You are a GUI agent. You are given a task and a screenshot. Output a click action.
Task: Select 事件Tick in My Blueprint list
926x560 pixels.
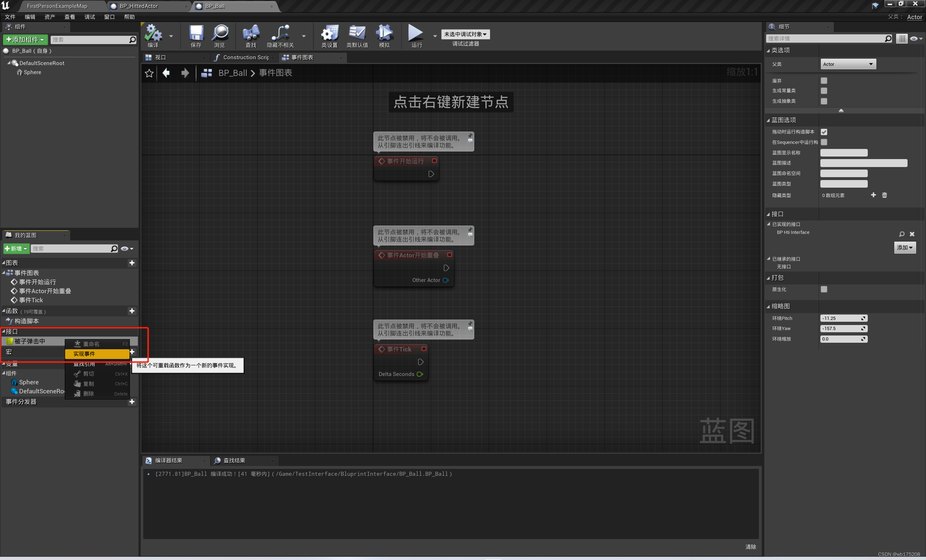[31, 300]
